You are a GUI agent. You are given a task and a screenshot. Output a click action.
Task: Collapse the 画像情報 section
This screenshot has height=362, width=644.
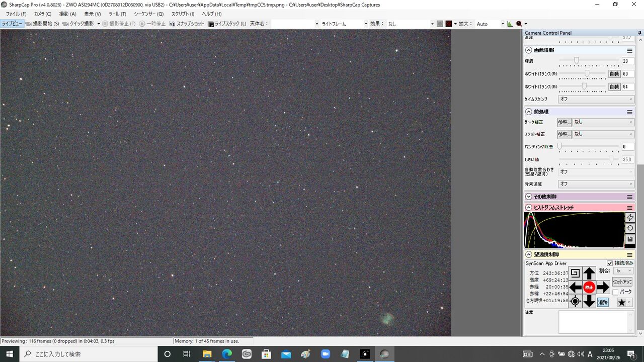pyautogui.click(x=529, y=50)
